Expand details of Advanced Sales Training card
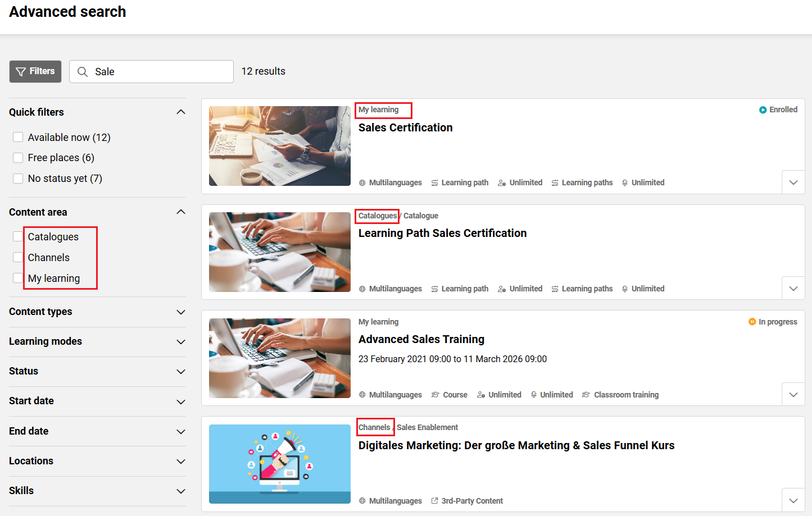Screen dimensions: 812x516 pos(793,395)
